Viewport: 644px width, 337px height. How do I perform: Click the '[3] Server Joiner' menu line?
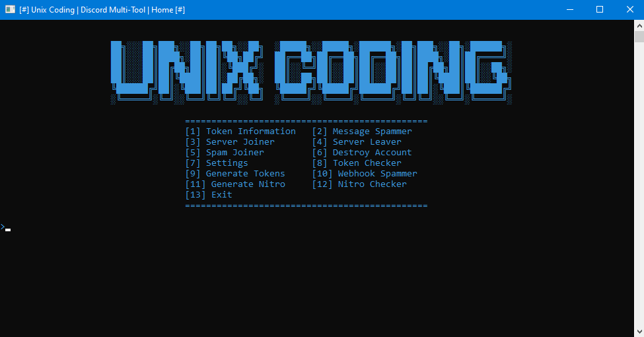coord(230,142)
